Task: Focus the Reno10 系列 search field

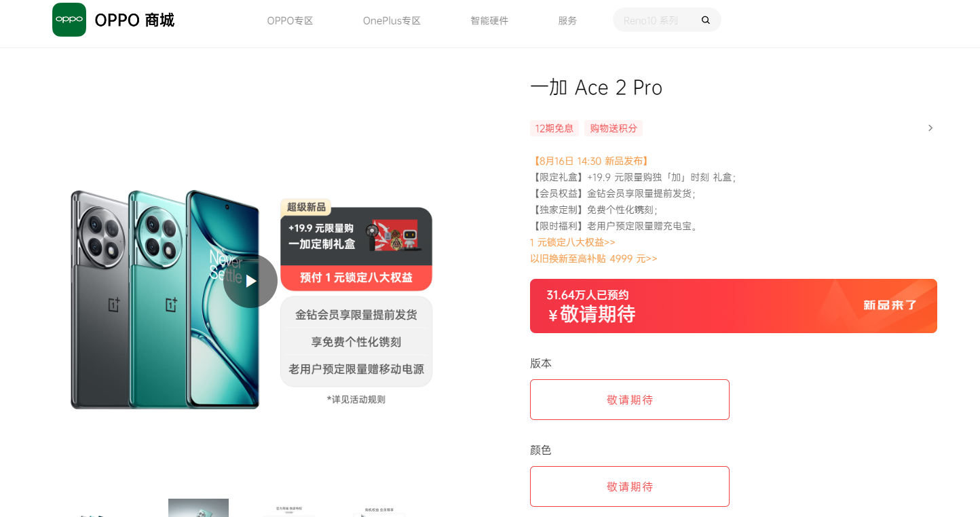Action: (x=656, y=20)
